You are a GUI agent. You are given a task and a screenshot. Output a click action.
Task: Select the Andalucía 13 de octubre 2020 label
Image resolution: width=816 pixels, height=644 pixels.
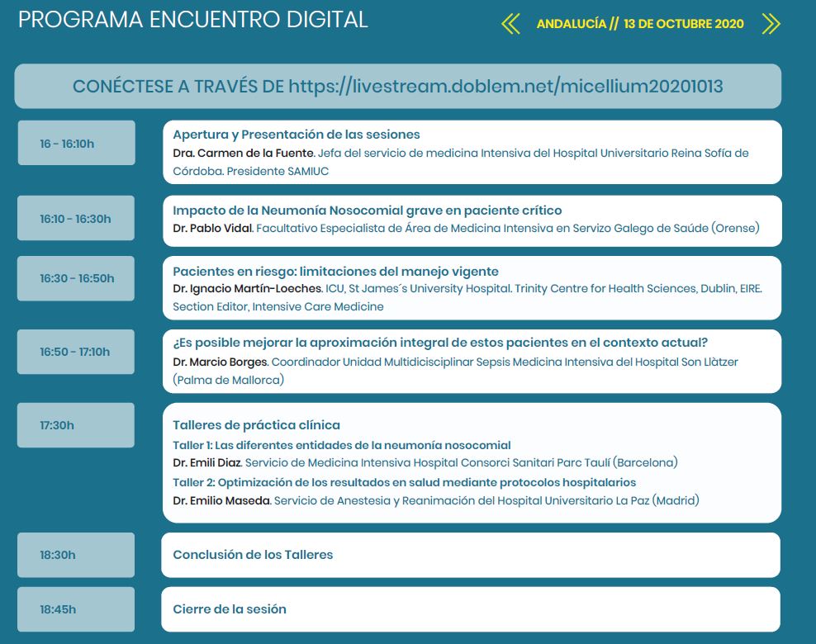(640, 24)
